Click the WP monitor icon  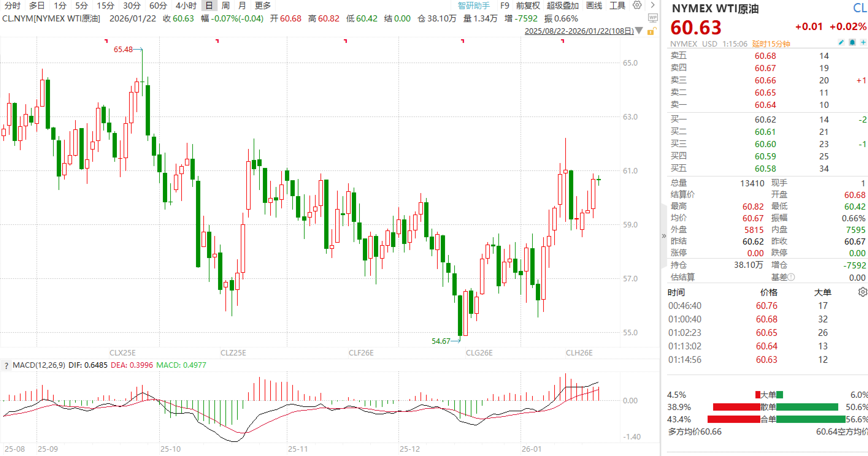[653, 18]
